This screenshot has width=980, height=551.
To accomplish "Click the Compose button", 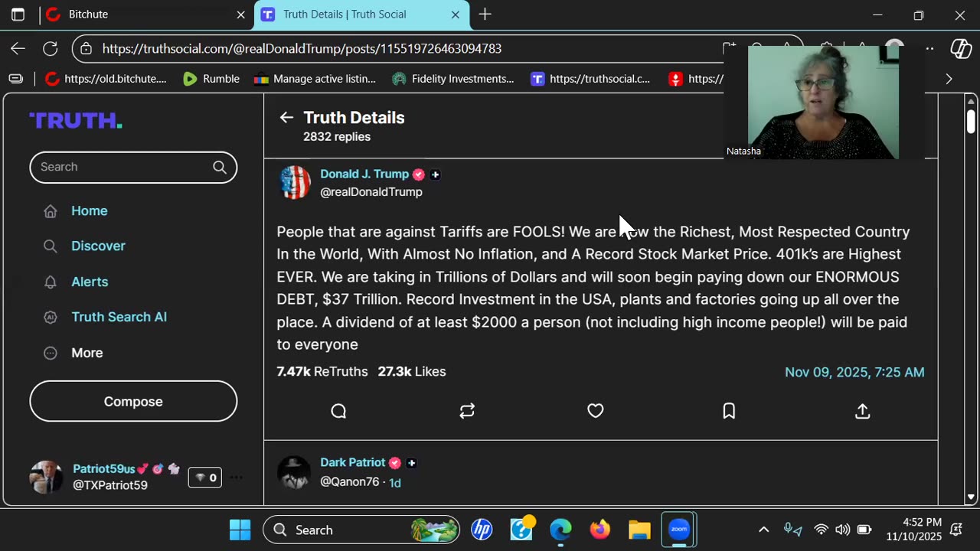I will tap(133, 402).
